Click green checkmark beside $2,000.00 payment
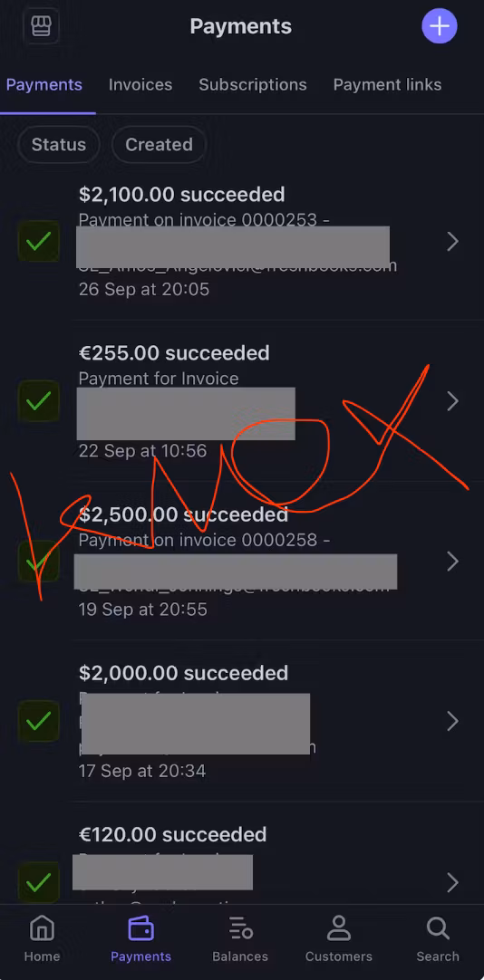The height and width of the screenshot is (980, 484). click(x=39, y=721)
